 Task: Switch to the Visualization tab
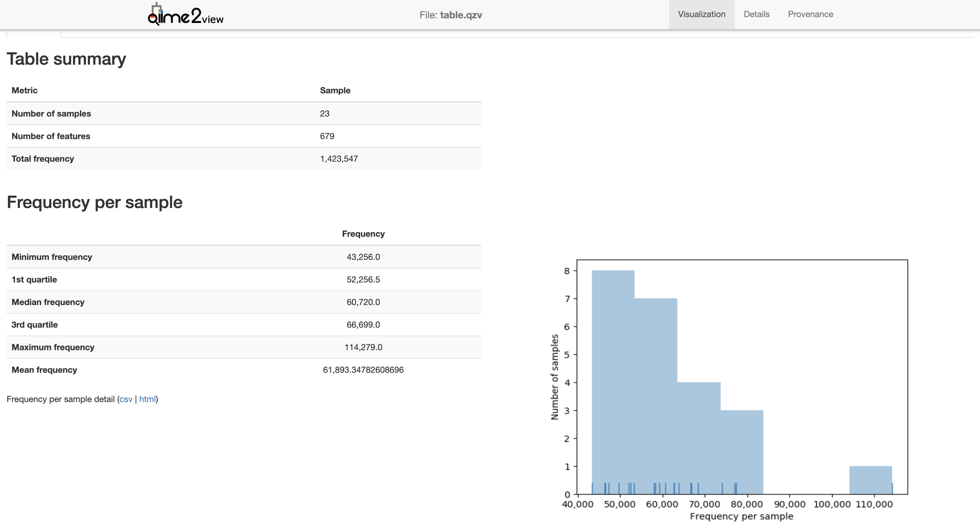pos(701,14)
